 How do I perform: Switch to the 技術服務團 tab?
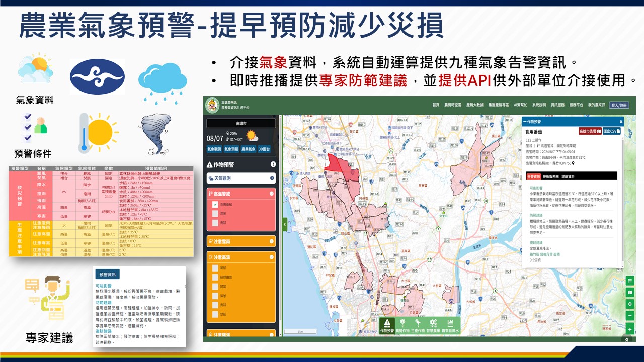(x=550, y=177)
